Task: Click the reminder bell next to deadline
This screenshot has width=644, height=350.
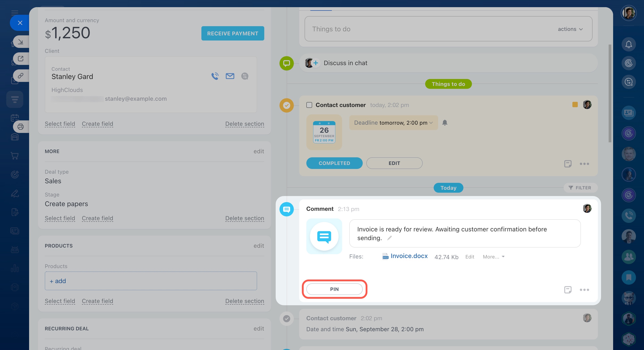Action: (x=444, y=122)
